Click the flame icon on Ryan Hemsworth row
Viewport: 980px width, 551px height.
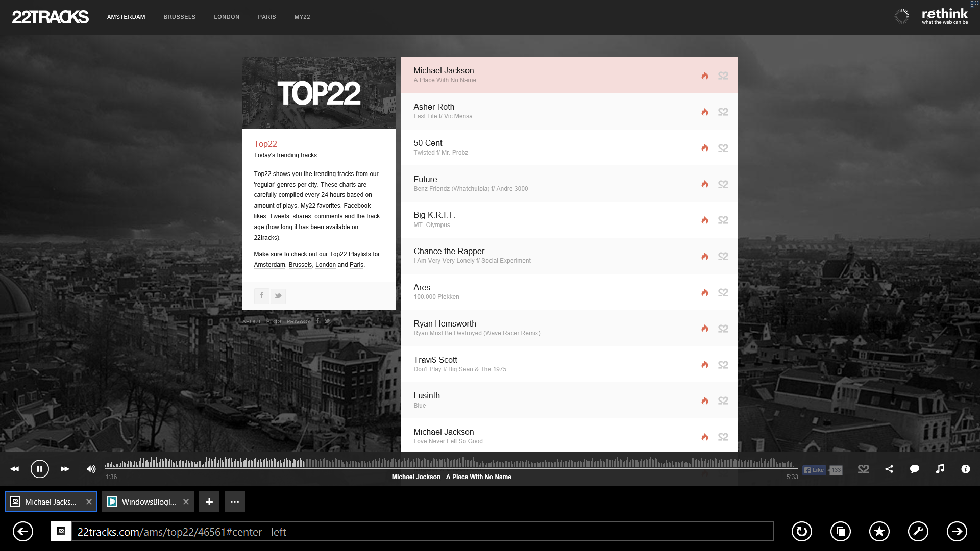point(705,329)
